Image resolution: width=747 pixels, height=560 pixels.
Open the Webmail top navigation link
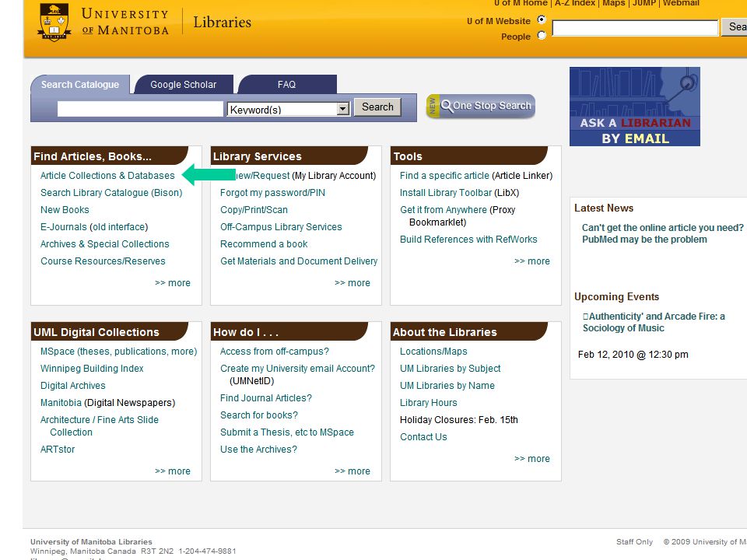[x=682, y=3]
